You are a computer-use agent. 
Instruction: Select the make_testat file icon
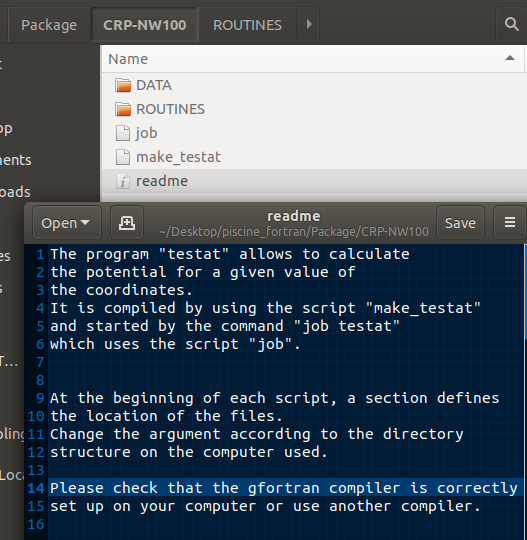click(123, 157)
